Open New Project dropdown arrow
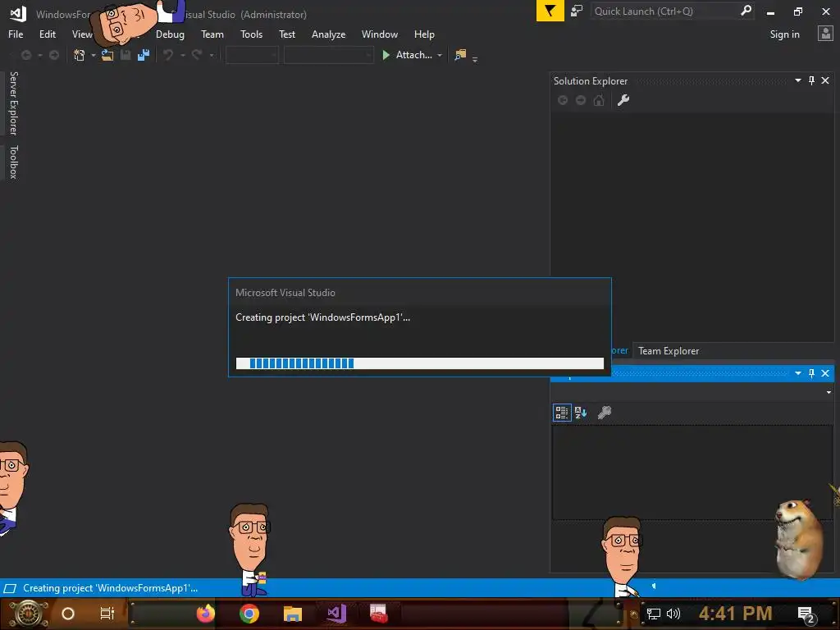 point(94,55)
